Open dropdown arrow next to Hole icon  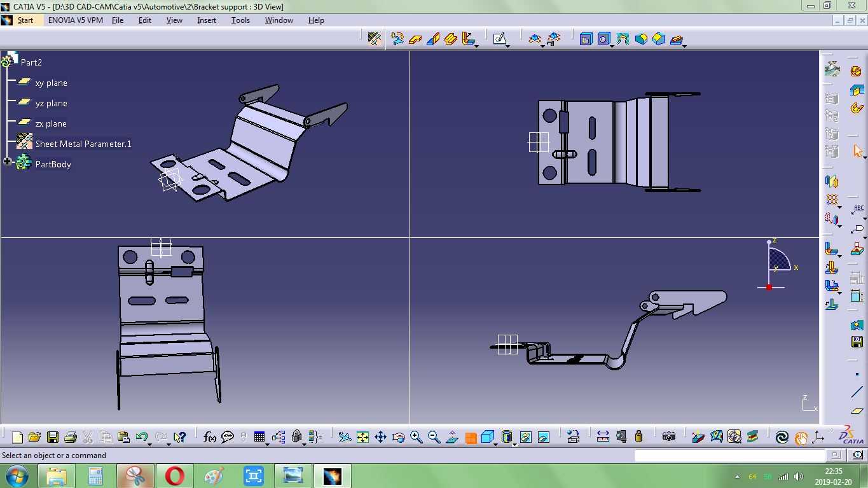click(612, 46)
